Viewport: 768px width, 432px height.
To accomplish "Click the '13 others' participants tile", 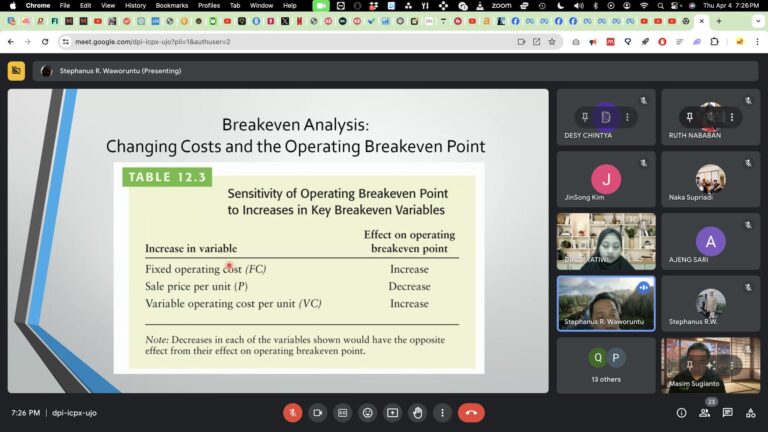I will coord(605,365).
